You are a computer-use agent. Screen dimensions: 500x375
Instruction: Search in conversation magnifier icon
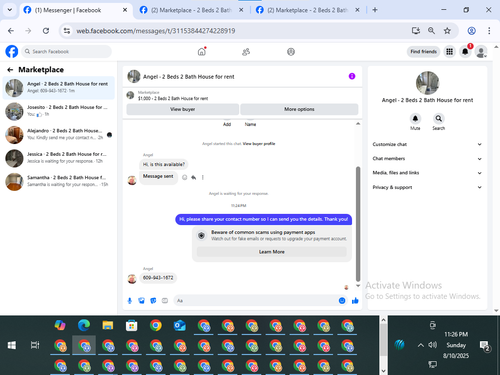coord(439,119)
